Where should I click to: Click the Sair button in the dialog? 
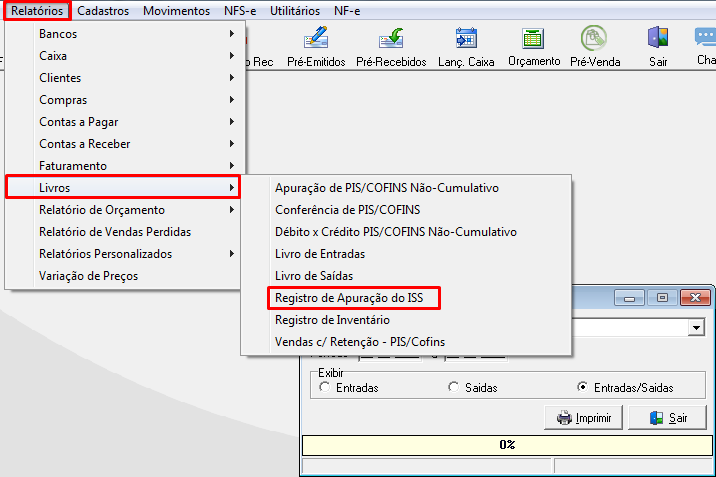pyautogui.click(x=667, y=418)
